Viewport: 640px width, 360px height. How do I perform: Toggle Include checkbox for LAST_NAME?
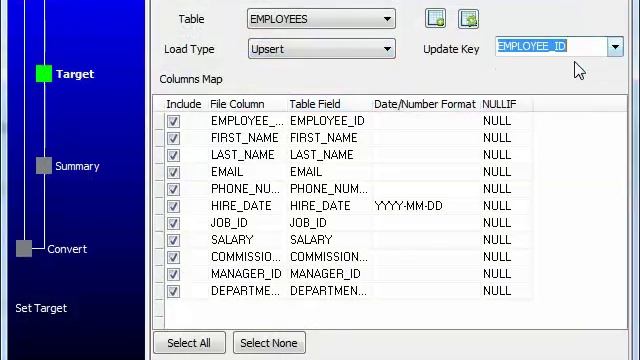173,155
